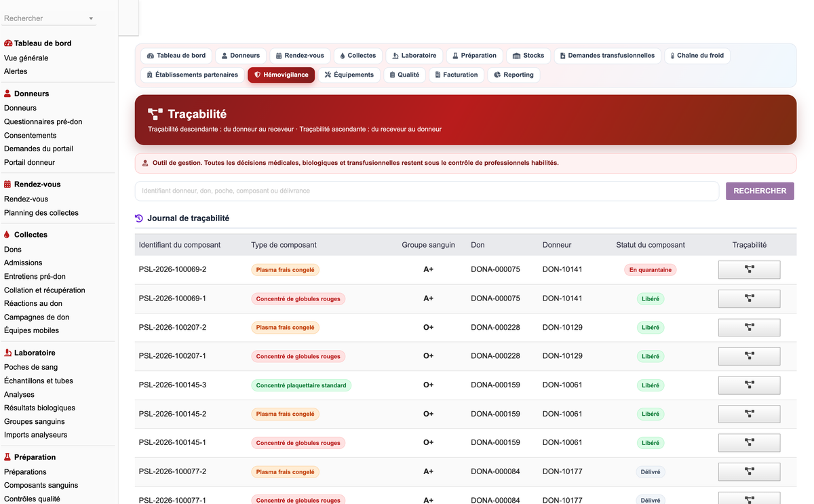Image resolution: width=814 pixels, height=504 pixels.
Task: Open Poches de sang
Action: click(31, 368)
